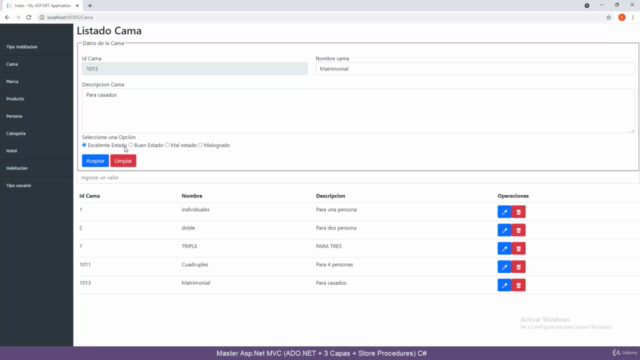This screenshot has height=360, width=640.
Task: Select the Buen Estado radio option
Action: 131,145
